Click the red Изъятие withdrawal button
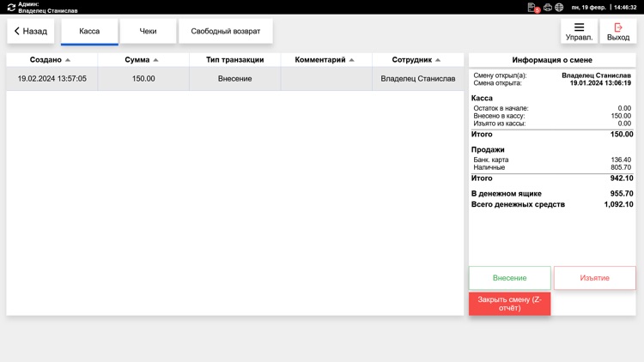644x362 pixels. click(594, 278)
